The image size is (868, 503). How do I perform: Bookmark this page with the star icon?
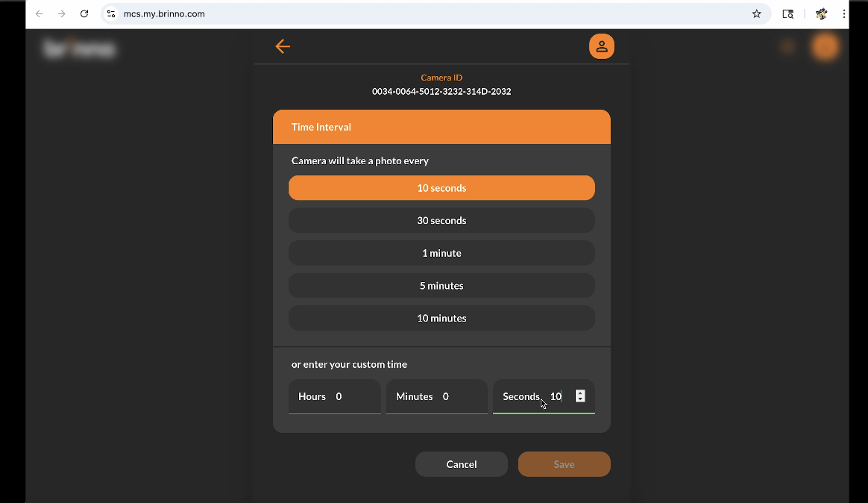756,13
